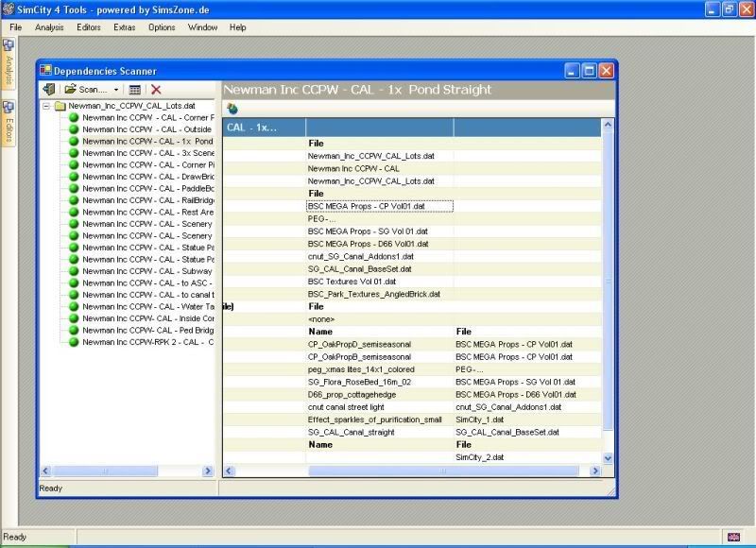Collapse the Newman_Inc_CCPW_CAL_Lots.dat tree node
This screenshot has width=756, height=548.
tap(46, 106)
